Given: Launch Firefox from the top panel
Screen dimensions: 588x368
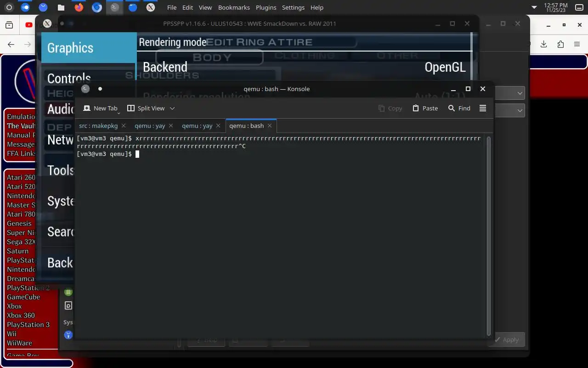Looking at the screenshot, I should [x=79, y=7].
